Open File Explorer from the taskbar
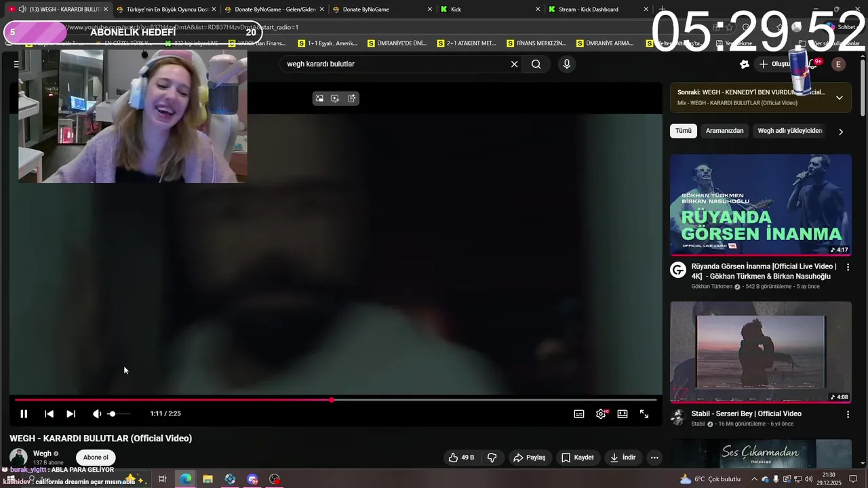This screenshot has width=868, height=488. coord(208,479)
